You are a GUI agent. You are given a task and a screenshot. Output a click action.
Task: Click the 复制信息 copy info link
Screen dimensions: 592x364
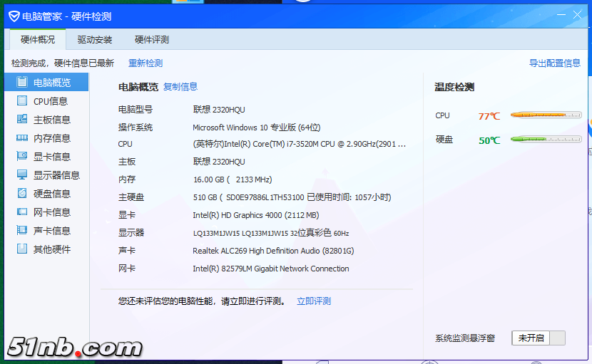tap(180, 87)
